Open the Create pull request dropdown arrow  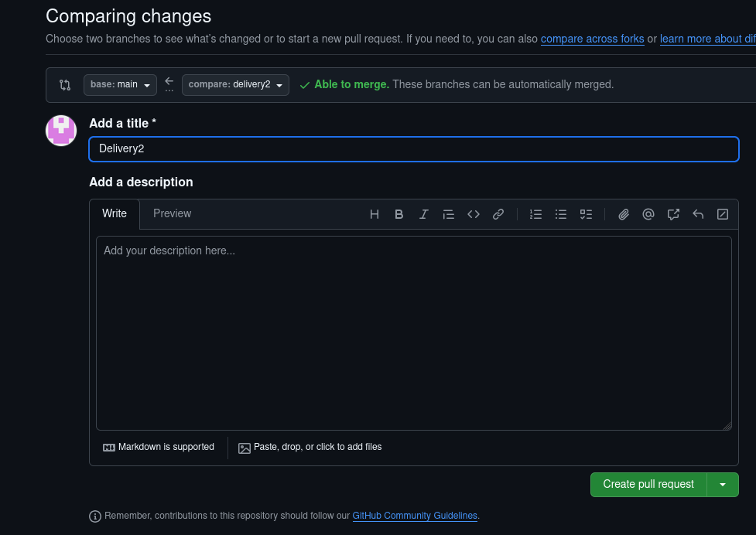(x=723, y=484)
